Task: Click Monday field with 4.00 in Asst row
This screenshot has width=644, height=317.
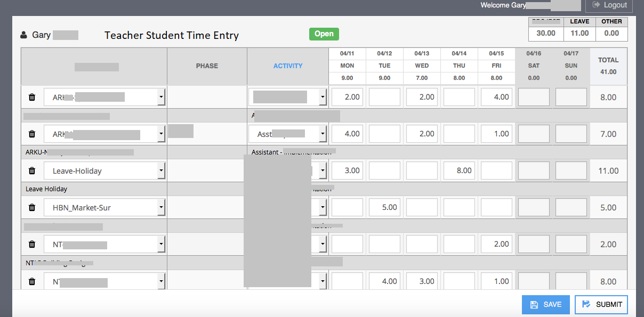Action: click(347, 134)
